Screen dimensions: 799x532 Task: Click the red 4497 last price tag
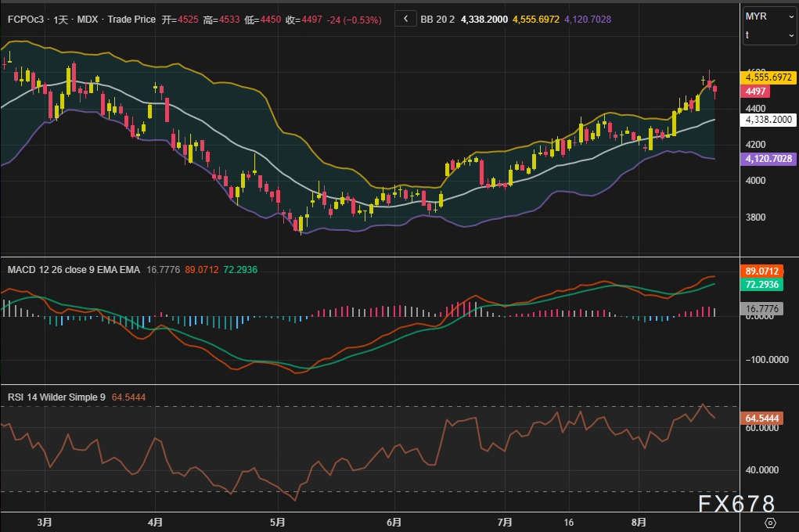click(x=758, y=92)
